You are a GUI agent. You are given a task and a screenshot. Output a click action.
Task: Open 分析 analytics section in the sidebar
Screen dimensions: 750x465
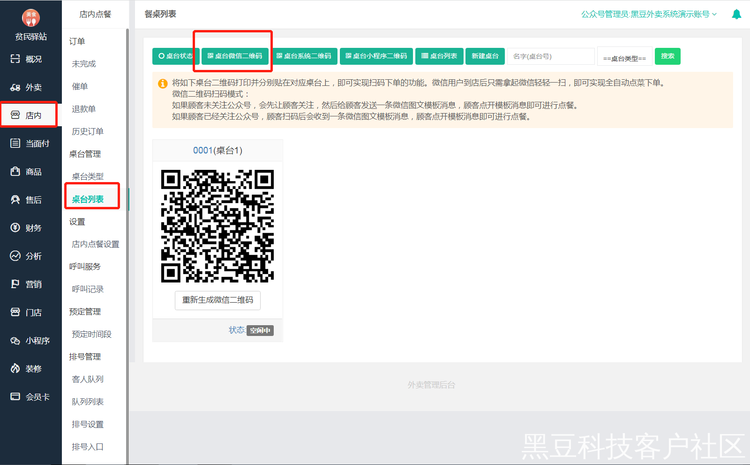point(27,256)
